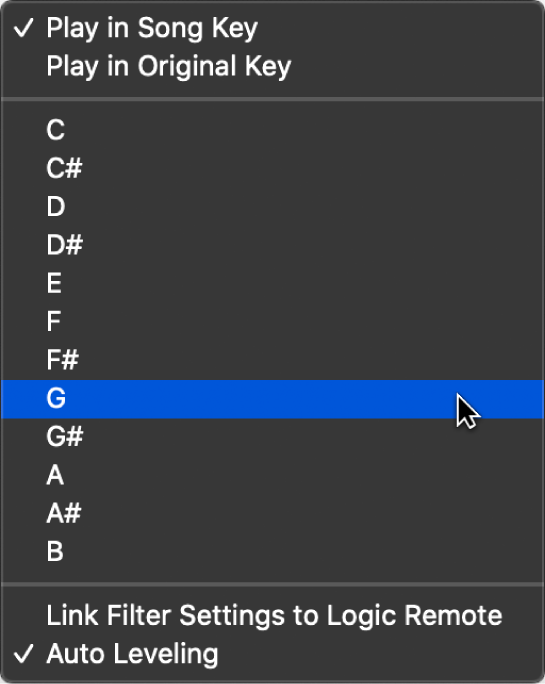545x684 pixels.
Task: Toggle Auto Leveling off
Action: [x=272, y=654]
